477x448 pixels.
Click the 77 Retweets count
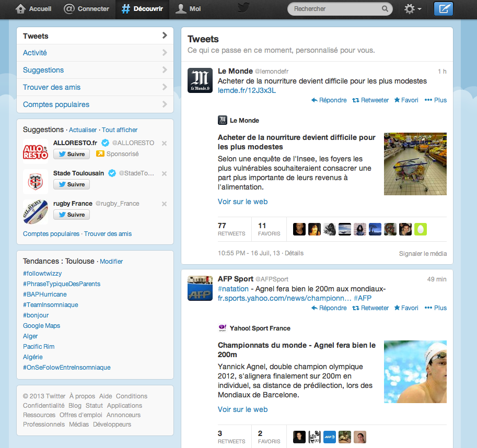click(231, 229)
